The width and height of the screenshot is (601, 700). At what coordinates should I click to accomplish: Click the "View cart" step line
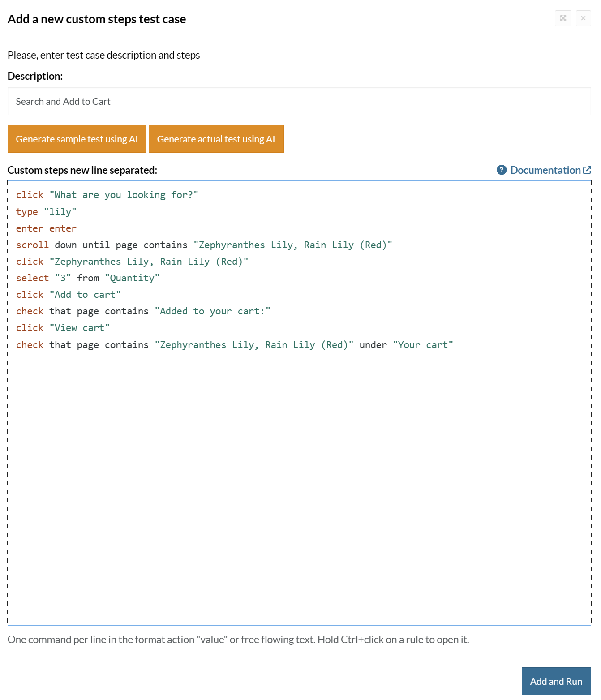click(x=63, y=328)
